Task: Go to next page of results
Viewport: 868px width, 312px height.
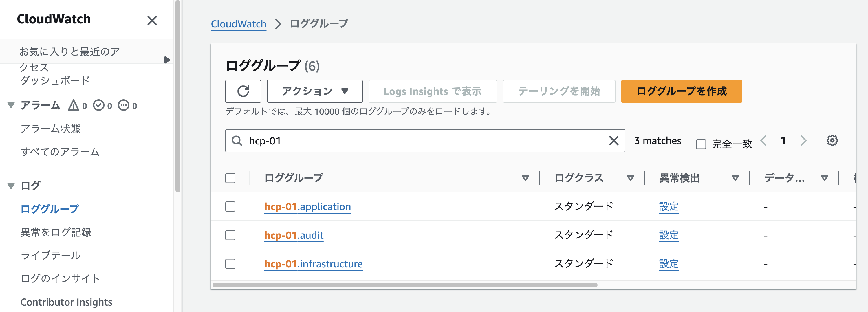Action: [x=803, y=140]
